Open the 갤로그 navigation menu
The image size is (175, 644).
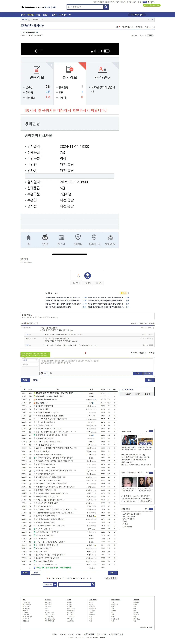tap(54, 15)
